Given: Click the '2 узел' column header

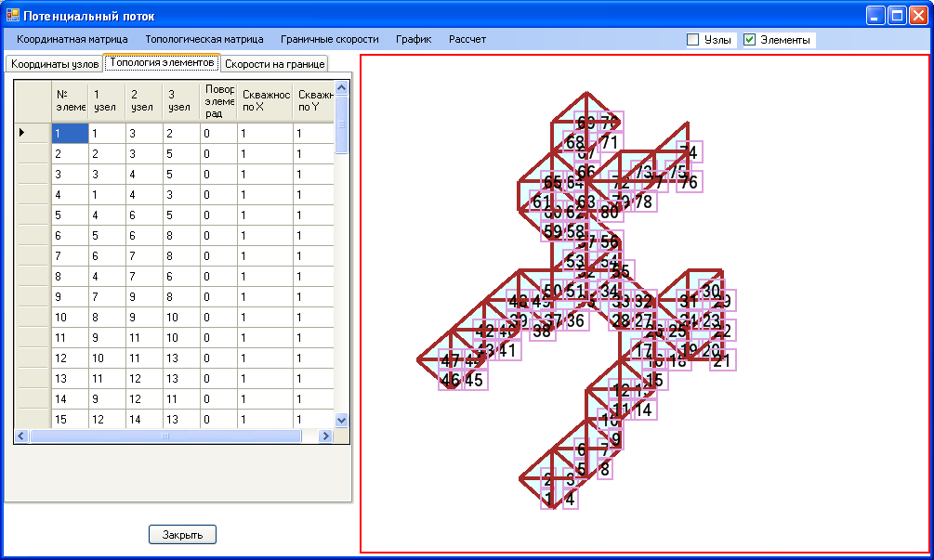Looking at the screenshot, I should click(143, 101).
